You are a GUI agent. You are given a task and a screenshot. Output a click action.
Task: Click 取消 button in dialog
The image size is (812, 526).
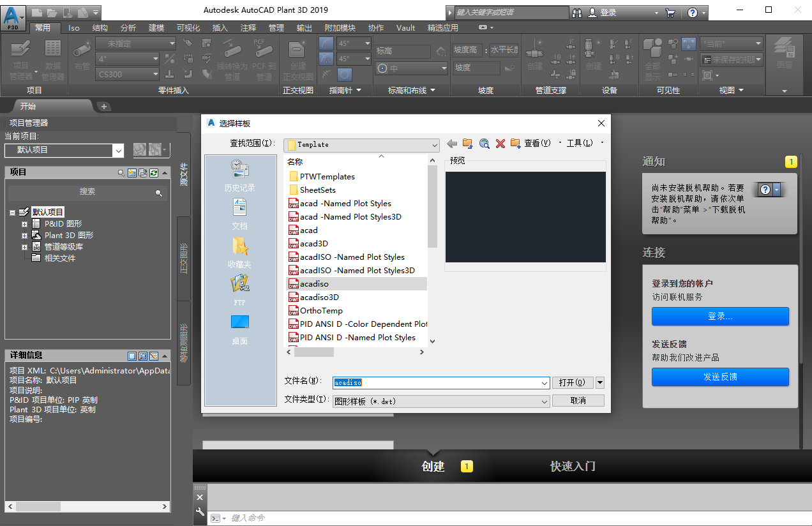tap(578, 401)
